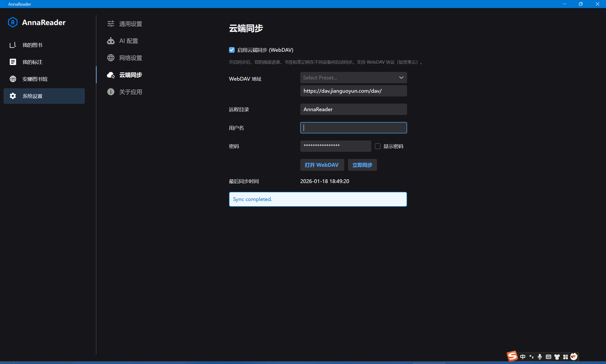Click the AnnaReader title in sidebar header

pos(44,22)
